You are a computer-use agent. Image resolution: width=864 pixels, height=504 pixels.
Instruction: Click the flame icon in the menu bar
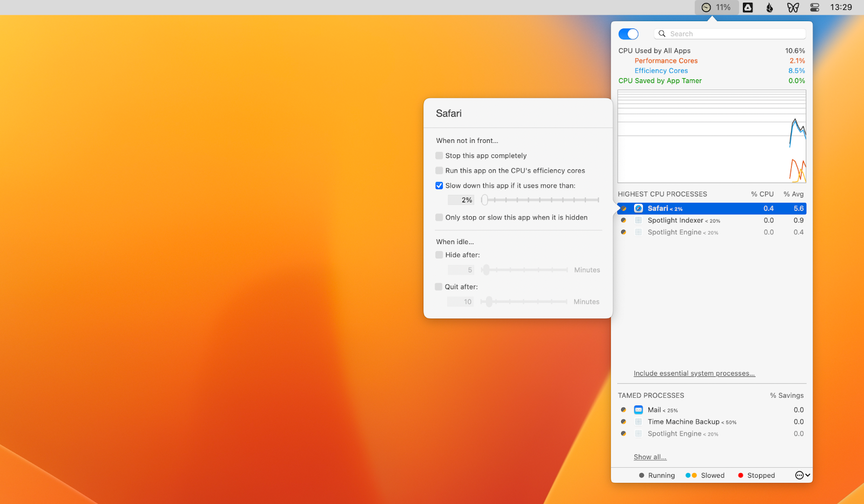coord(769,8)
